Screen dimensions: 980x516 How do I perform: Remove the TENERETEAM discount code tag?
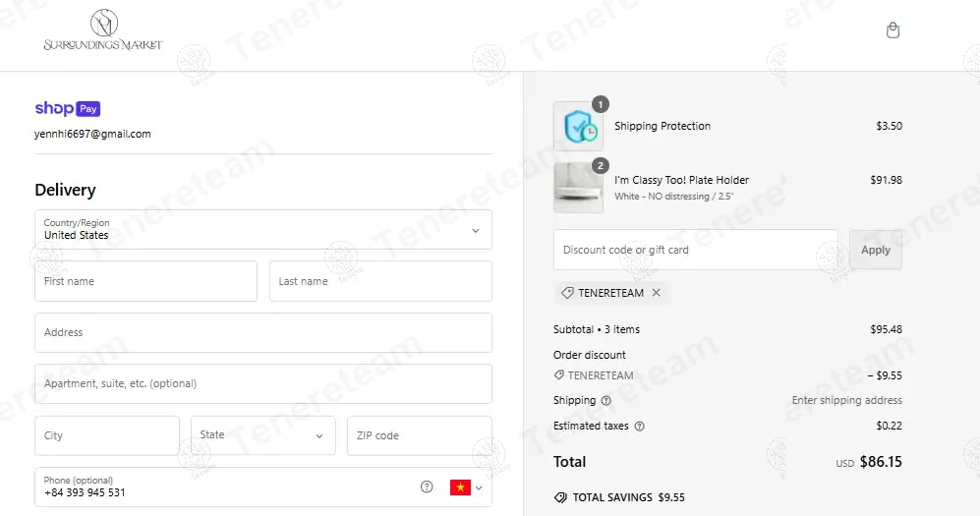657,292
